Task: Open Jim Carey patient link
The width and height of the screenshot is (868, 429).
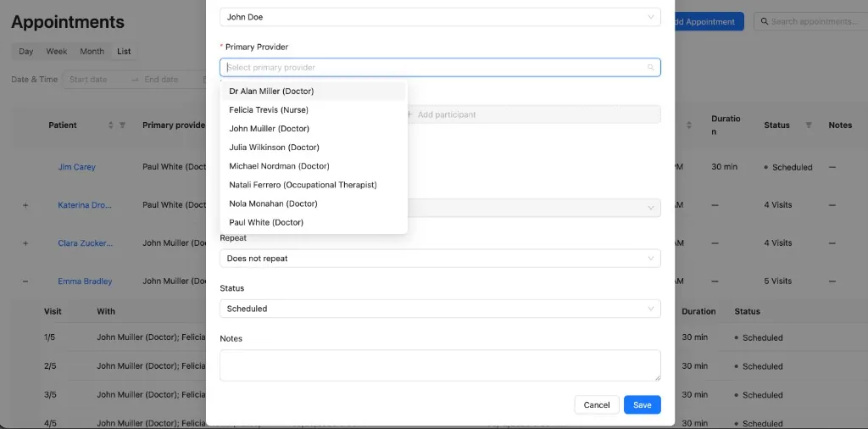Action: click(77, 167)
